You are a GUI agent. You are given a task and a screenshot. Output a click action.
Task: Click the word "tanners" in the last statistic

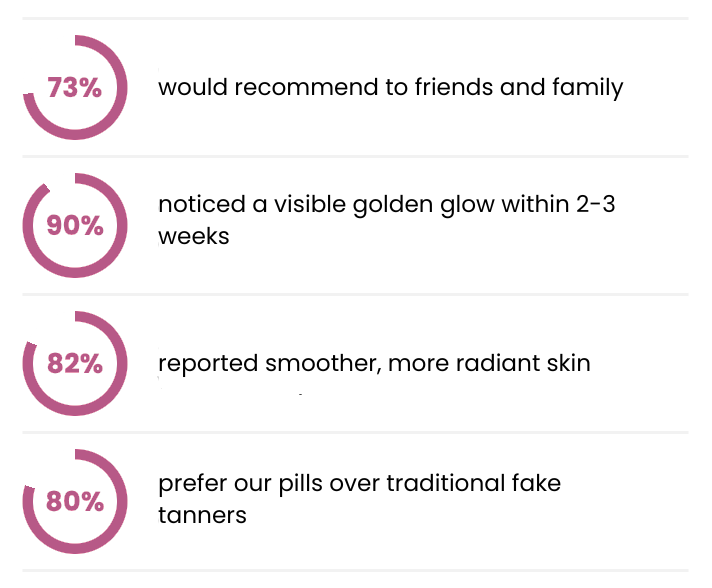202,516
